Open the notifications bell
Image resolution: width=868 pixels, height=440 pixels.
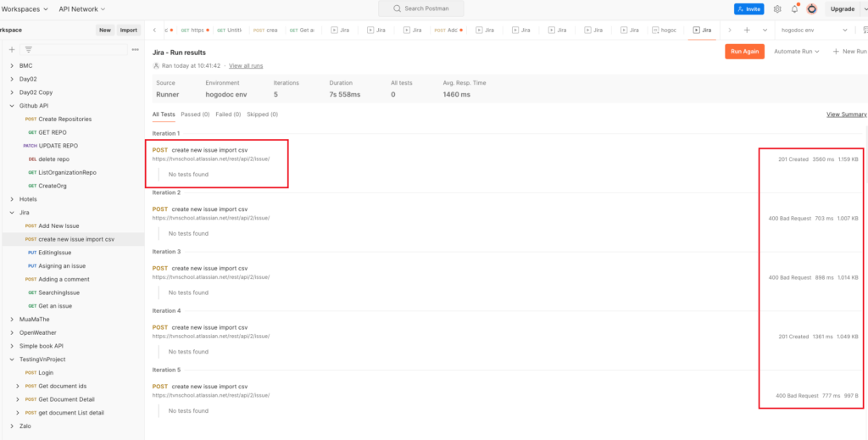795,8
